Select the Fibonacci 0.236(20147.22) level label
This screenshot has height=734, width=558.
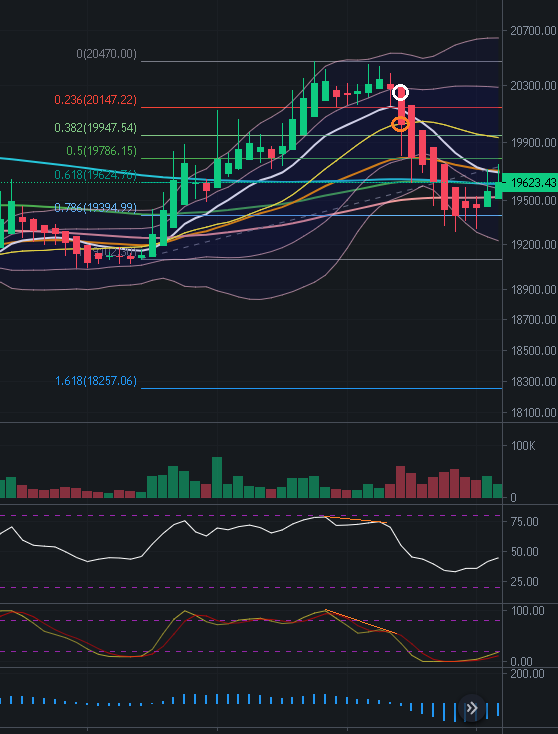tap(95, 100)
